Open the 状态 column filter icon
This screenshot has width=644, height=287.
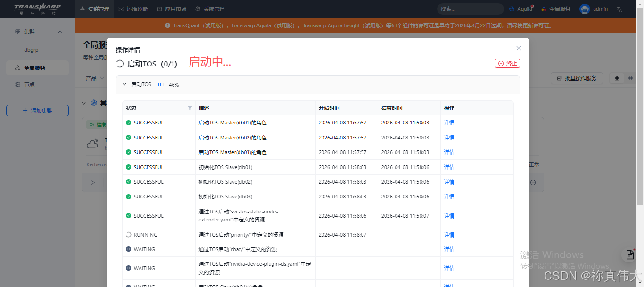[190, 108]
